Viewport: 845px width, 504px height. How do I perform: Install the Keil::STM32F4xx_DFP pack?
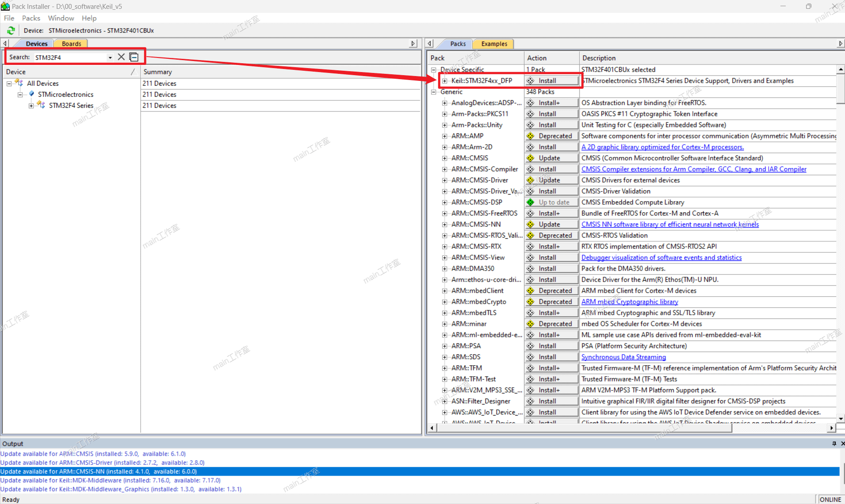pos(552,81)
